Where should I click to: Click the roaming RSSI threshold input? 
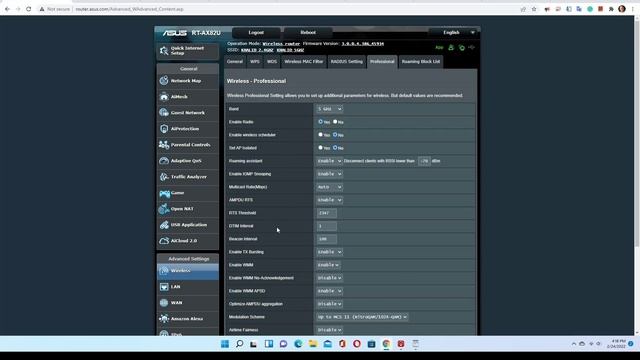(424, 161)
